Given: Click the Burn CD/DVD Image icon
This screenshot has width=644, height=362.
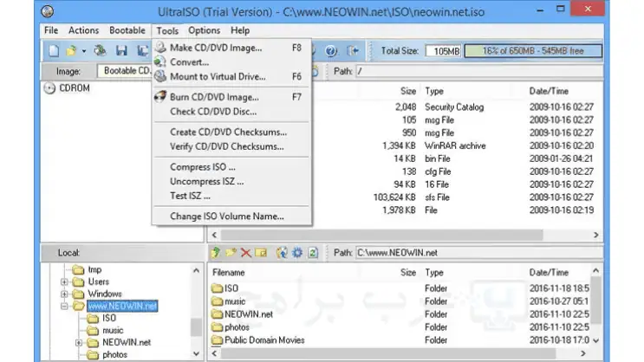Looking at the screenshot, I should click(160, 97).
